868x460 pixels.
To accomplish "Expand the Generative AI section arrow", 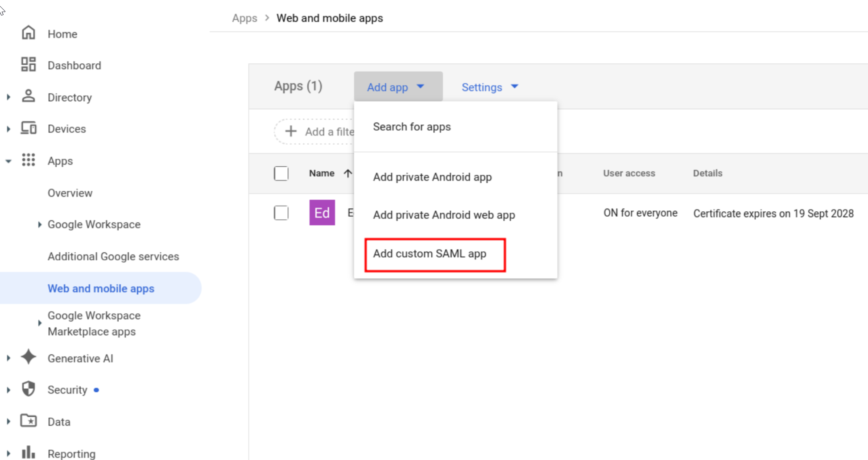I will pyautogui.click(x=8, y=358).
